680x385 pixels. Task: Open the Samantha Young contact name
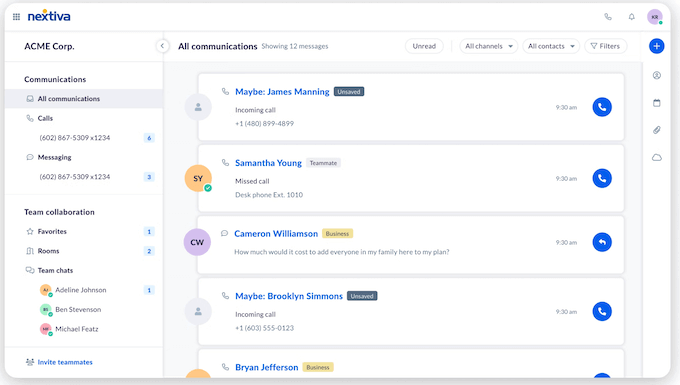pyautogui.click(x=268, y=163)
